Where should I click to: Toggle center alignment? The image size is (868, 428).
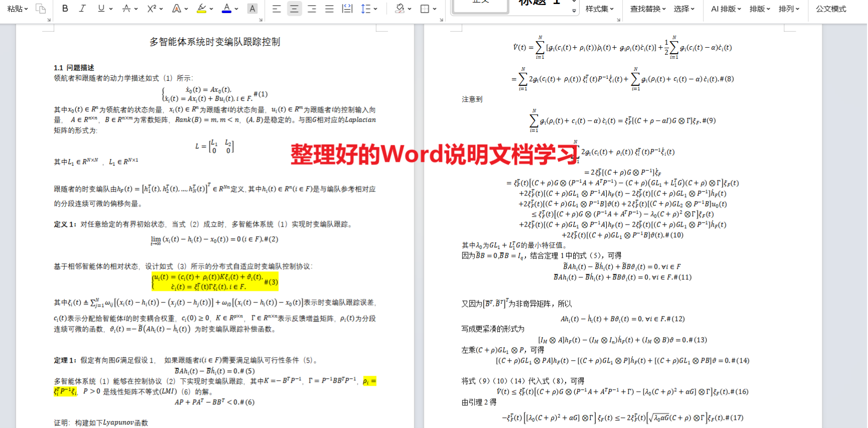pyautogui.click(x=294, y=9)
